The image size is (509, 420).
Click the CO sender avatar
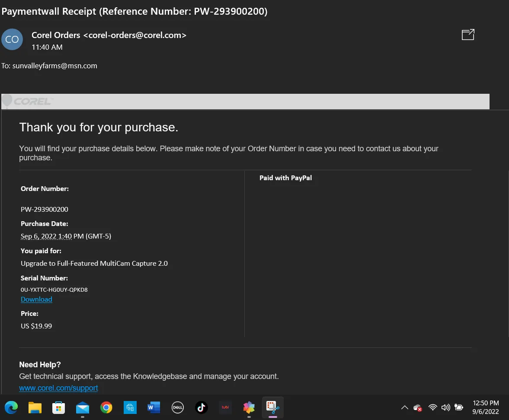pyautogui.click(x=12, y=39)
